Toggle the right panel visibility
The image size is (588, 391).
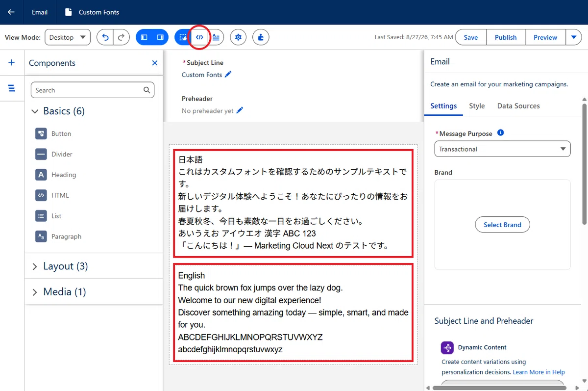[x=160, y=37]
